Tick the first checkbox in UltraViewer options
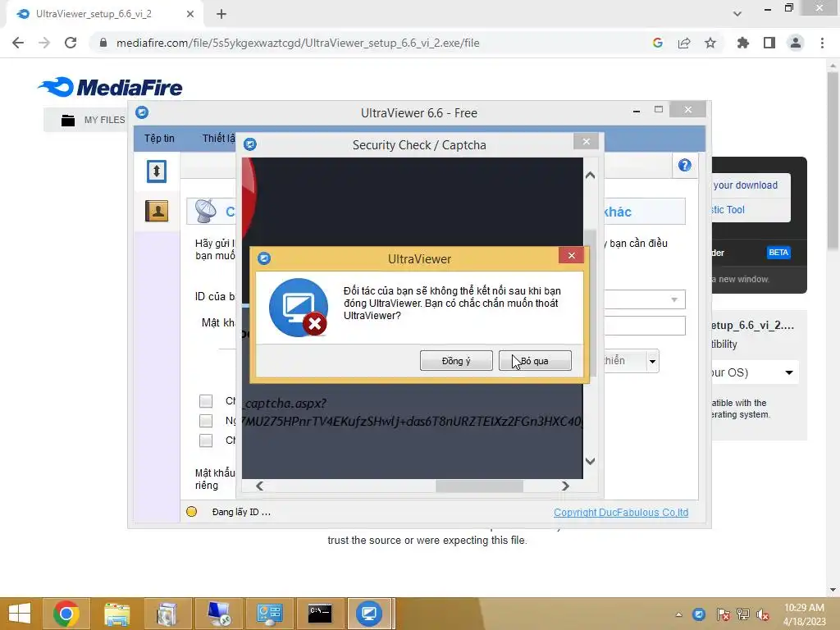The image size is (840, 630). tap(206, 401)
